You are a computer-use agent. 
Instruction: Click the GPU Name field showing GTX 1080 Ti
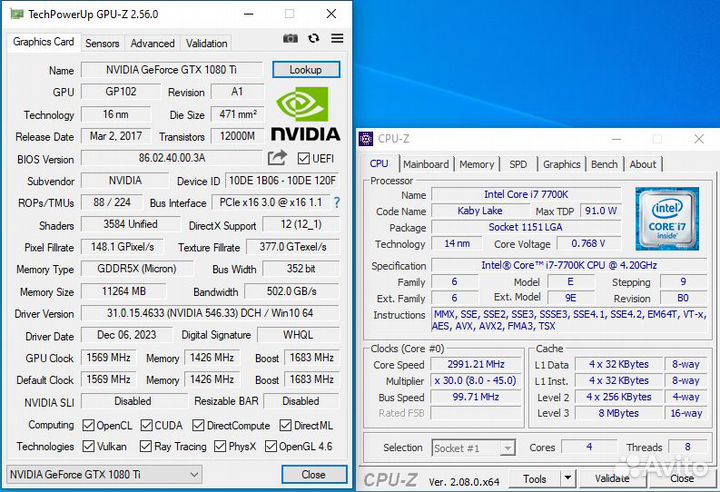click(172, 69)
